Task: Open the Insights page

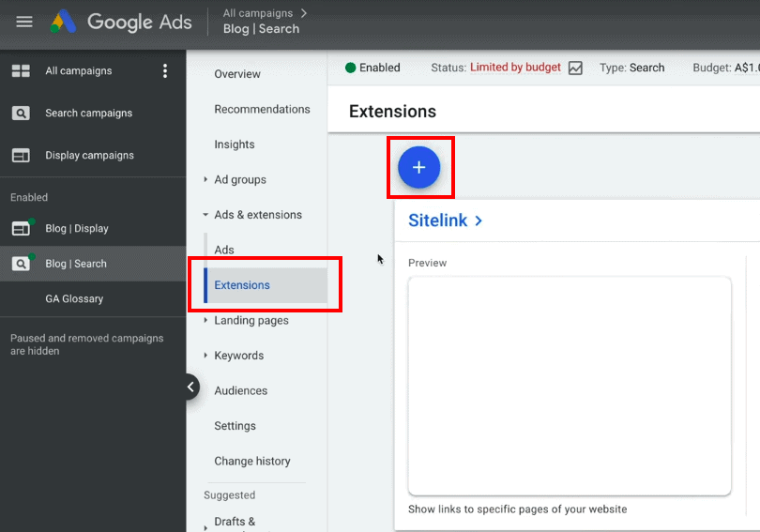Action: point(235,144)
